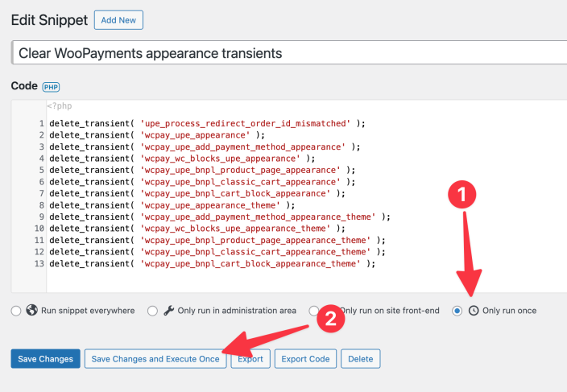Click into the snippet title field
Viewport: 567px width, 392px height.
point(290,53)
